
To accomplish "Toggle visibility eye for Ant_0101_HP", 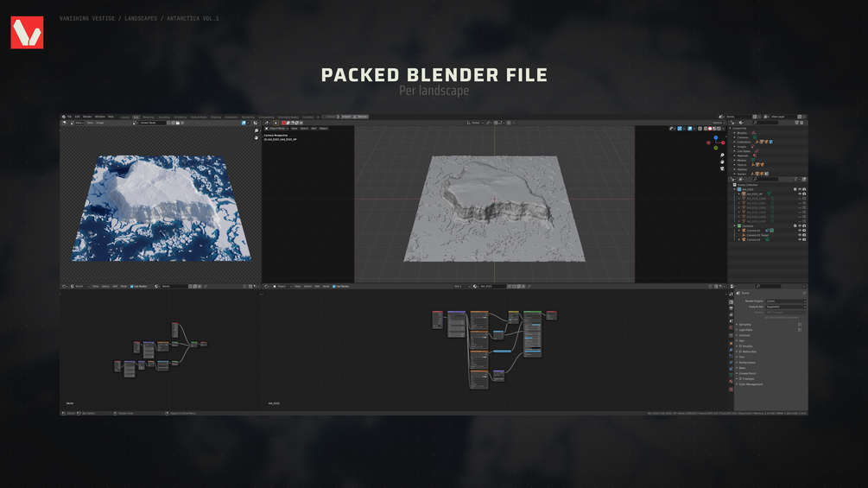I will coord(800,194).
